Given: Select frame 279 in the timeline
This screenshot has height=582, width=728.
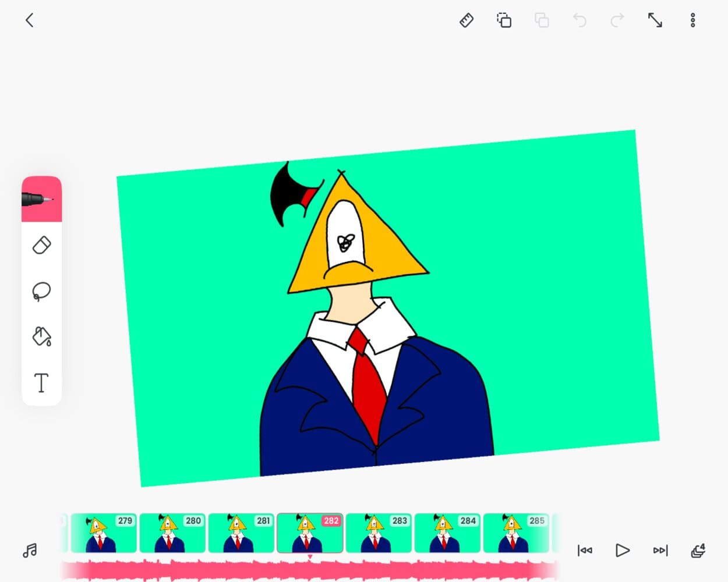Looking at the screenshot, I should 104,533.
